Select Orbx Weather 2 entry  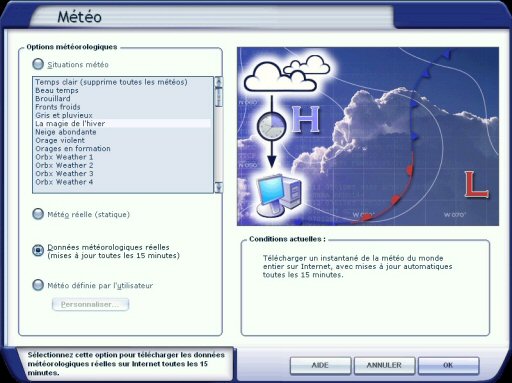tap(123, 165)
